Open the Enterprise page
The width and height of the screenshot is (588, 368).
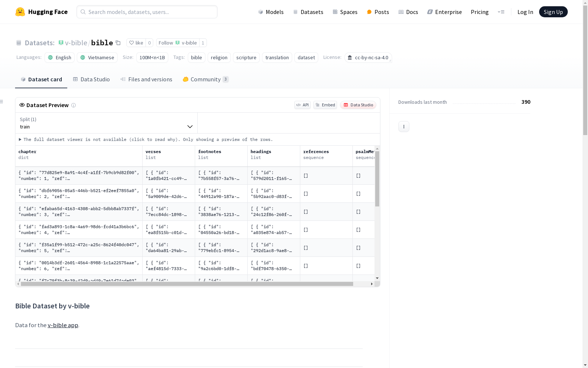[x=444, y=12]
